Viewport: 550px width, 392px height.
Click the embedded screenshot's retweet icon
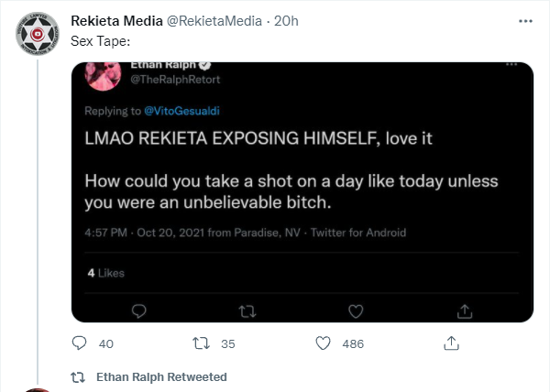click(247, 311)
